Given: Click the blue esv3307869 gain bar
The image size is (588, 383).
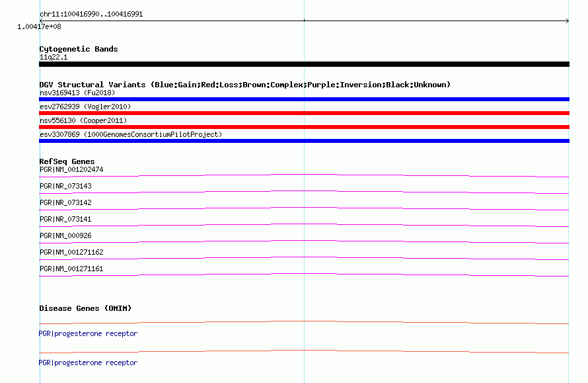Looking at the screenshot, I should click(304, 141).
